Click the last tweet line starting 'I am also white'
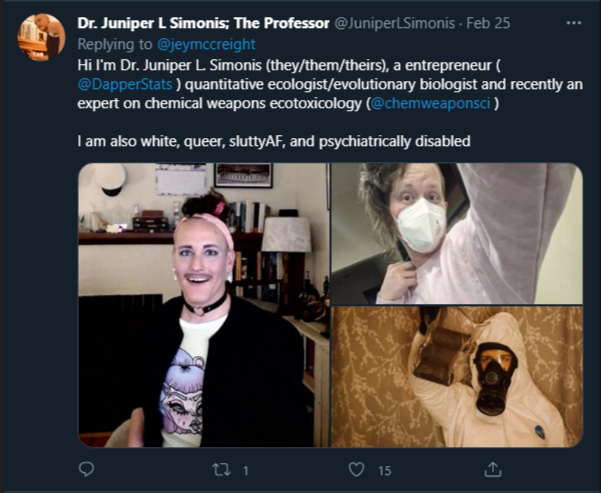The width and height of the screenshot is (601, 493). coord(274,141)
